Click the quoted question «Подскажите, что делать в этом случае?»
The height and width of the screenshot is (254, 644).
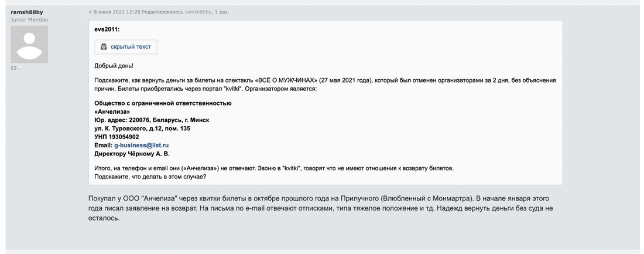tap(150, 177)
